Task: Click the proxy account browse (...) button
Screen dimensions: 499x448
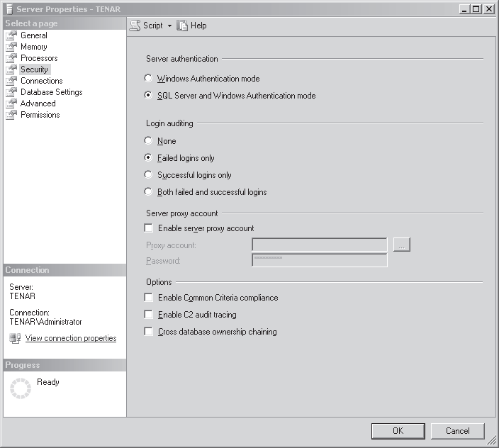Action: (x=402, y=245)
